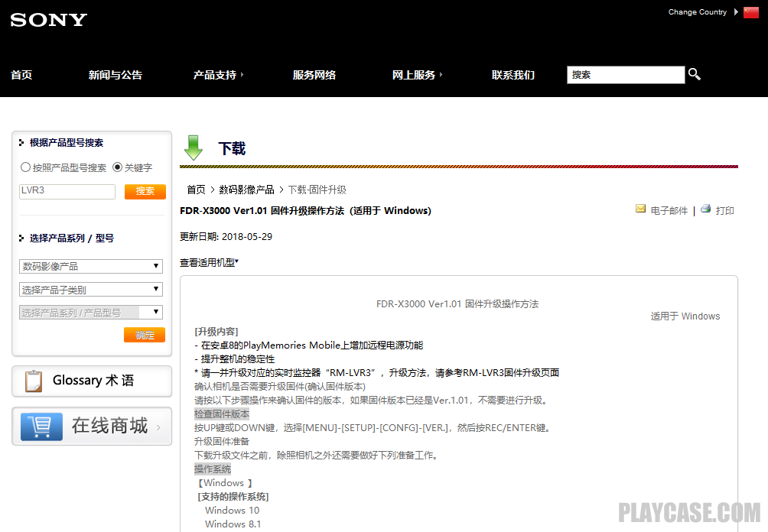Select the 按照产品型号搜索 radio button
This screenshot has height=532, width=768.
point(25,167)
